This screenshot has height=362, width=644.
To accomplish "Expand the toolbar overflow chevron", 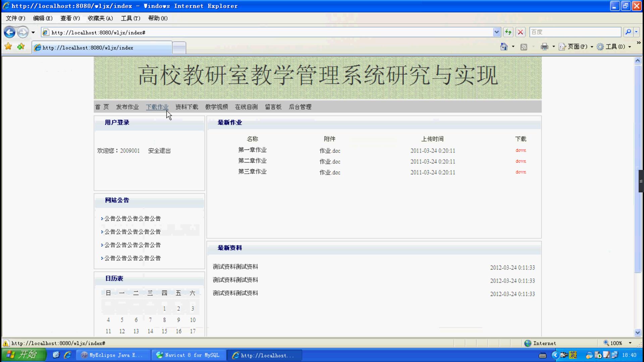I will 639,43.
